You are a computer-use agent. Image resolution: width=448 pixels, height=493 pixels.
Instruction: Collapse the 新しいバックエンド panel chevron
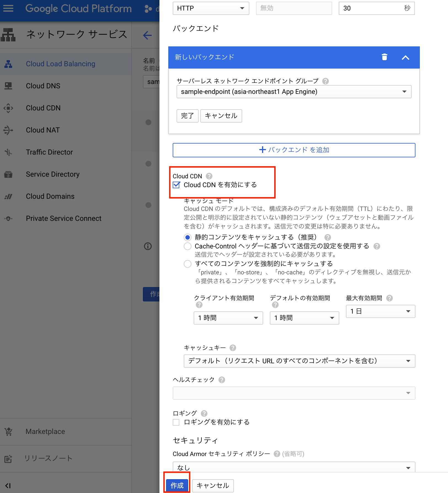click(x=406, y=57)
